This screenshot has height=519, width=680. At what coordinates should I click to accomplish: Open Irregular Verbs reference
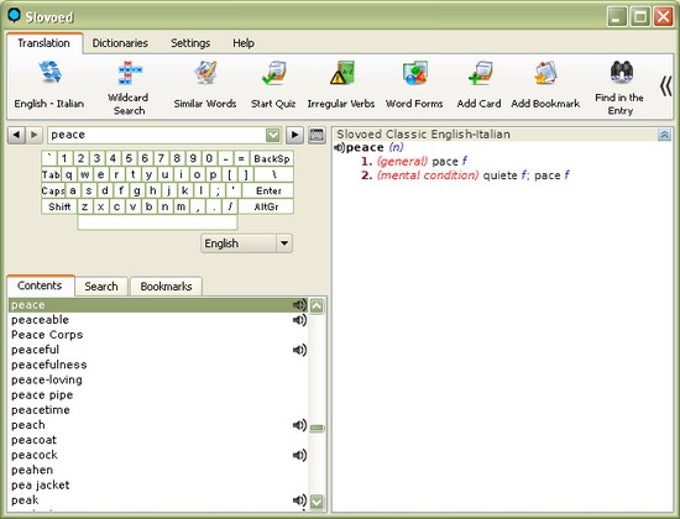click(x=342, y=72)
